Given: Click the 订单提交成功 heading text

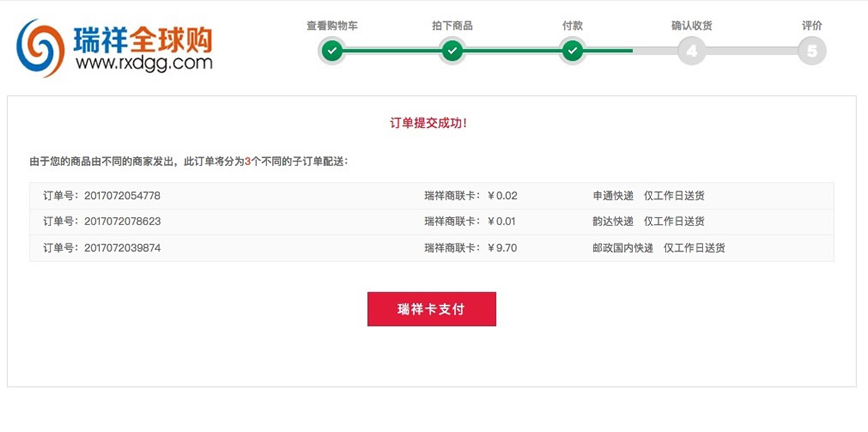Looking at the screenshot, I should tap(429, 123).
